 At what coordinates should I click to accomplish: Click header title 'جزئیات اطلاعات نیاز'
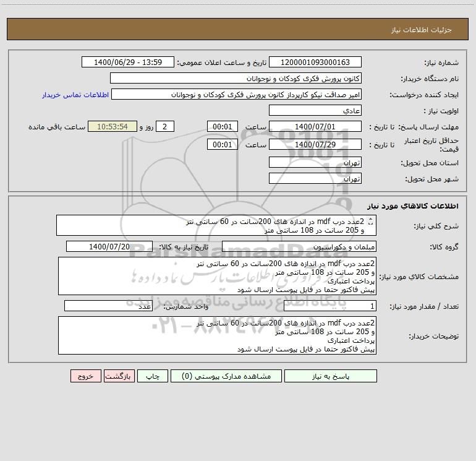[x=422, y=30]
